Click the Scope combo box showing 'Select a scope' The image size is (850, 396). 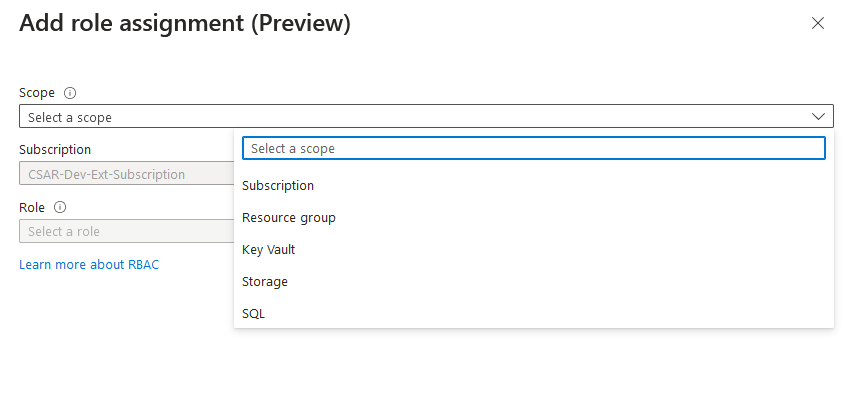click(426, 116)
